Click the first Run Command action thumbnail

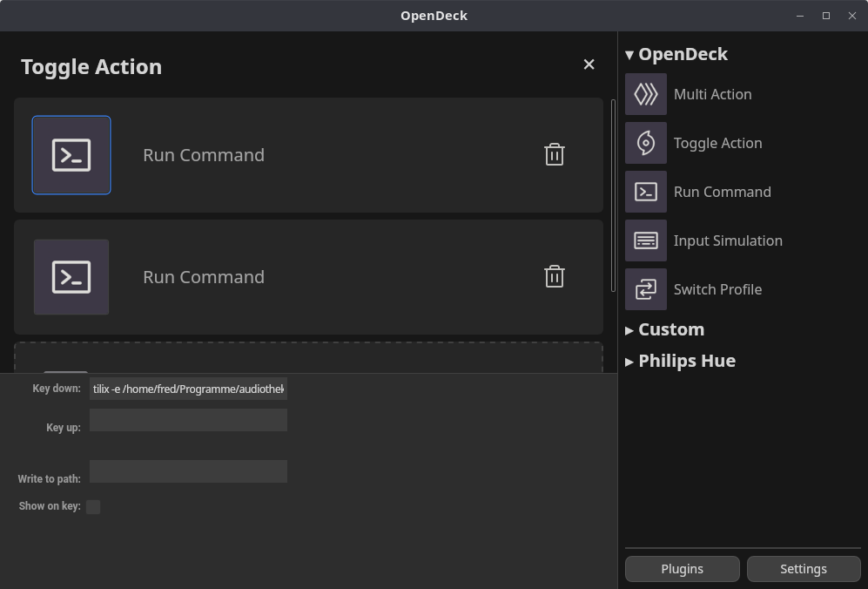[71, 154]
